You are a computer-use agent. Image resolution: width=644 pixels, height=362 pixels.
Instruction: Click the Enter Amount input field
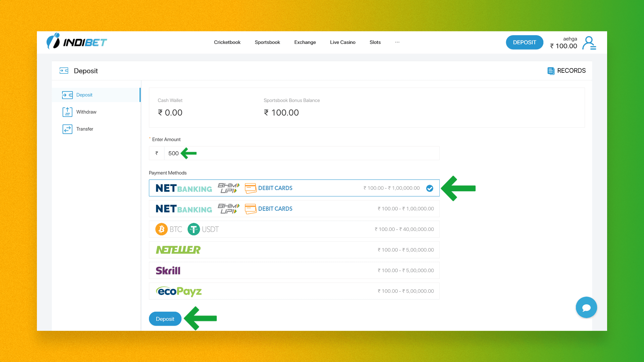pos(302,153)
